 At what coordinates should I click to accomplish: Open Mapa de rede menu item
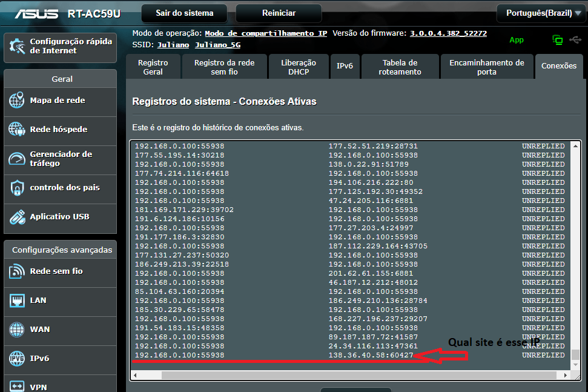coord(61,102)
